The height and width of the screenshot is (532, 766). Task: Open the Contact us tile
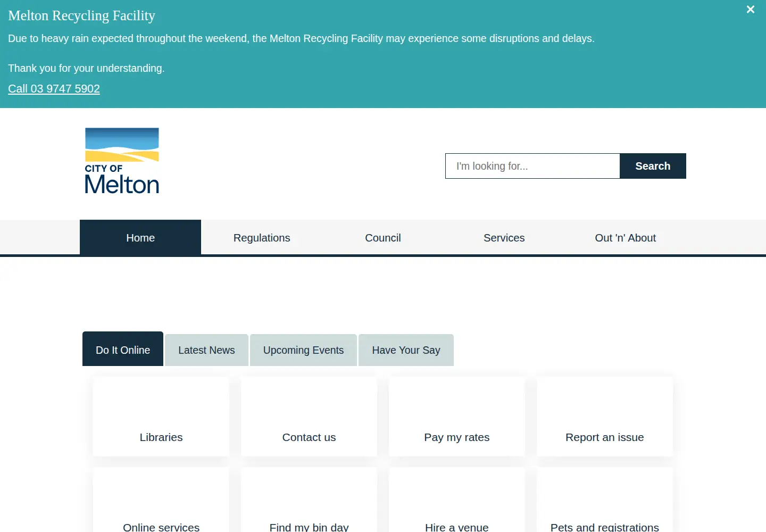[x=309, y=417]
